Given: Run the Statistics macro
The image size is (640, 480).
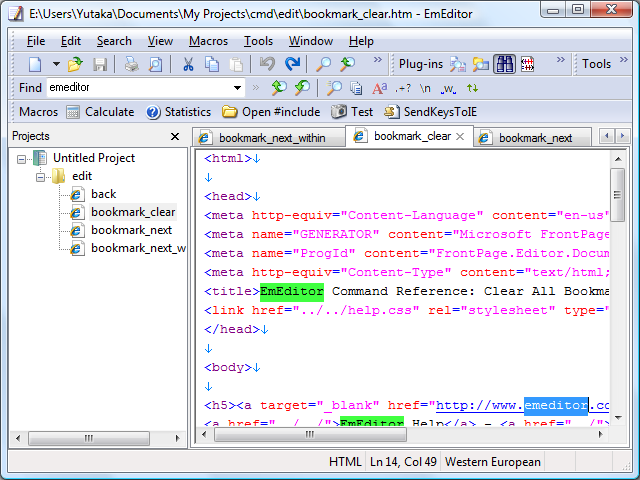Looking at the screenshot, I should (x=178, y=112).
